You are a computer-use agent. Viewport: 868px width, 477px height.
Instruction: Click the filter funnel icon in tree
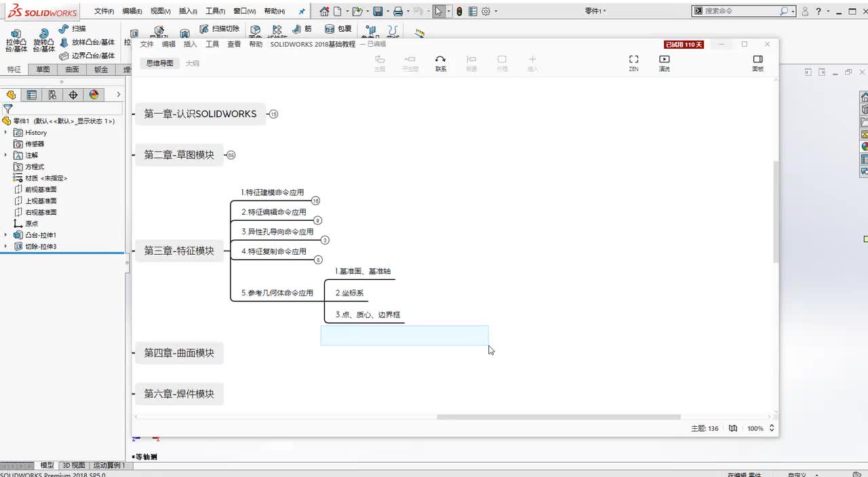pos(7,108)
